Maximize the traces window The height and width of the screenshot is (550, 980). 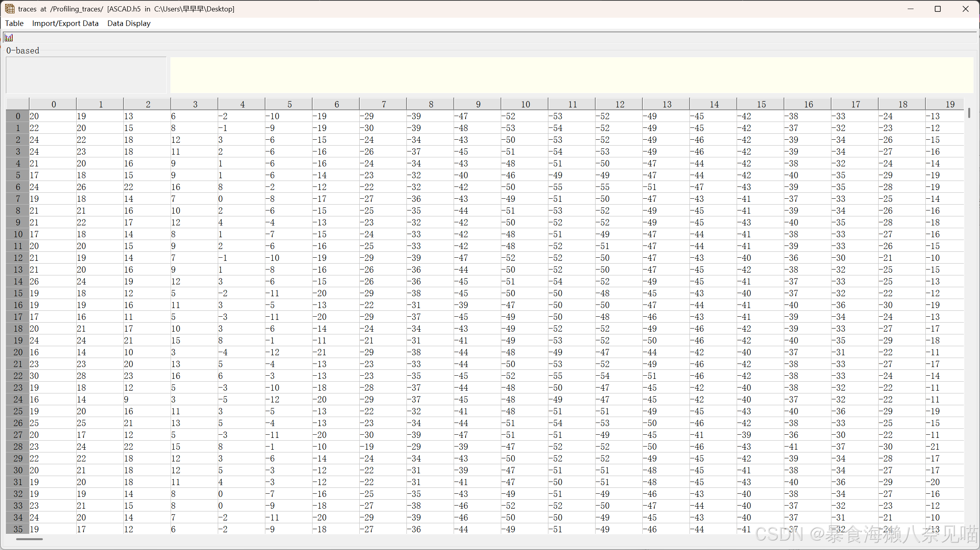(x=938, y=9)
